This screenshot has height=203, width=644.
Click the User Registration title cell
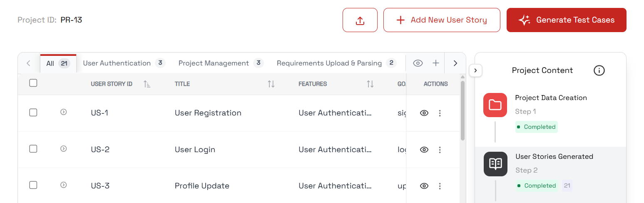point(208,113)
